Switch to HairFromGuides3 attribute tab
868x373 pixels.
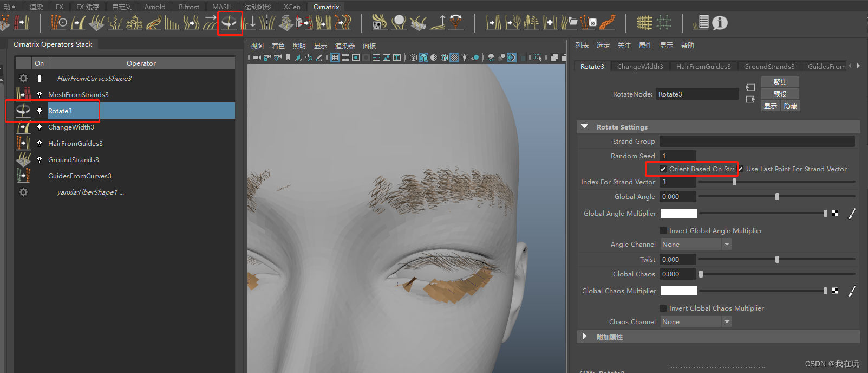tap(703, 67)
